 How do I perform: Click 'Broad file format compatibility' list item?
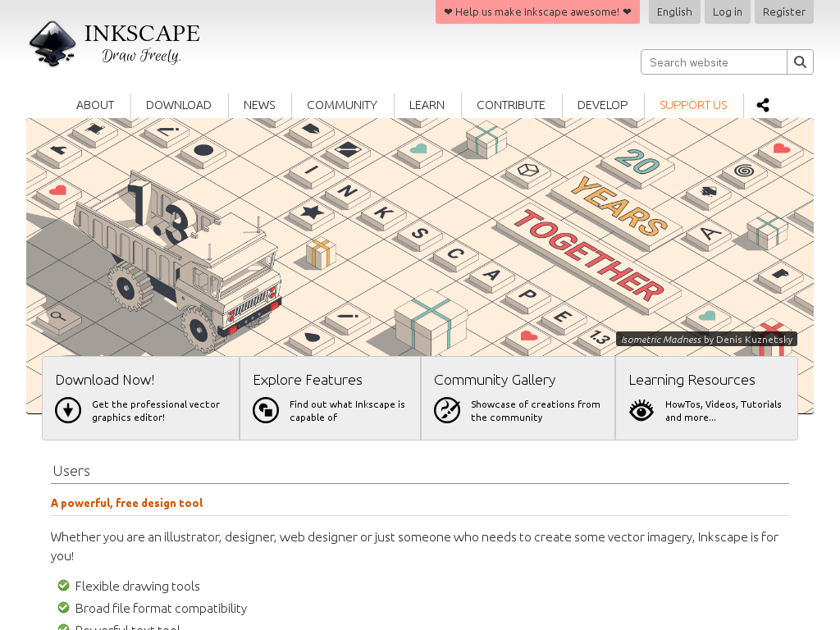(161, 608)
